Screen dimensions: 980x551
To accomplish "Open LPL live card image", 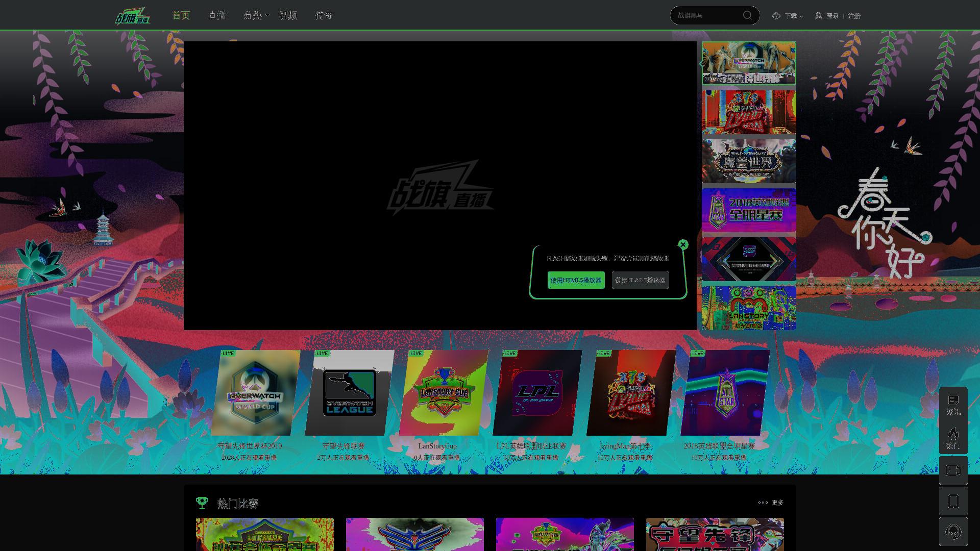I will pyautogui.click(x=537, y=393).
